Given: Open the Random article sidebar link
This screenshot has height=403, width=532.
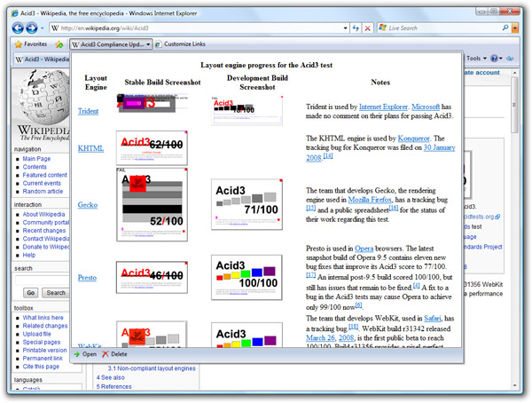Looking at the screenshot, I should [x=43, y=192].
